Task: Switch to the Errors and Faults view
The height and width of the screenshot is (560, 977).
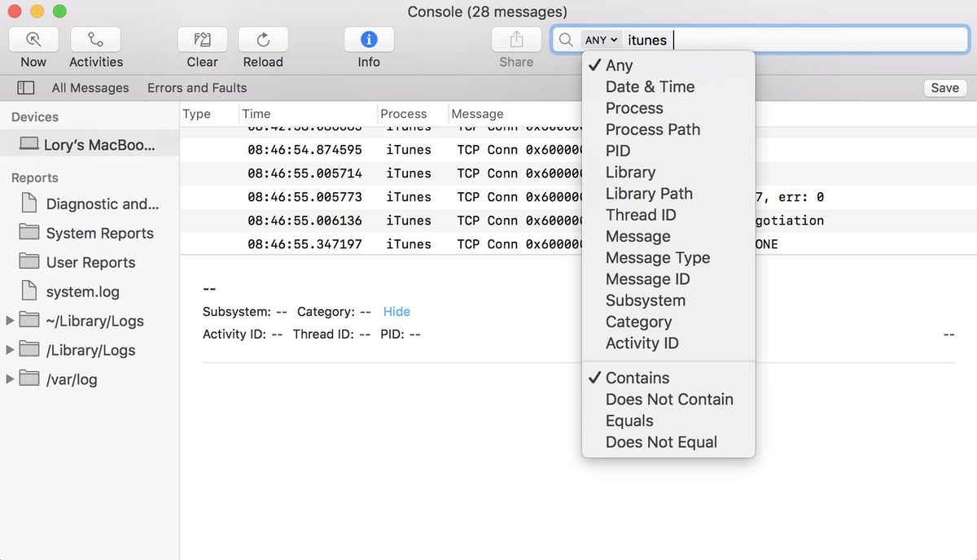Action: [196, 87]
